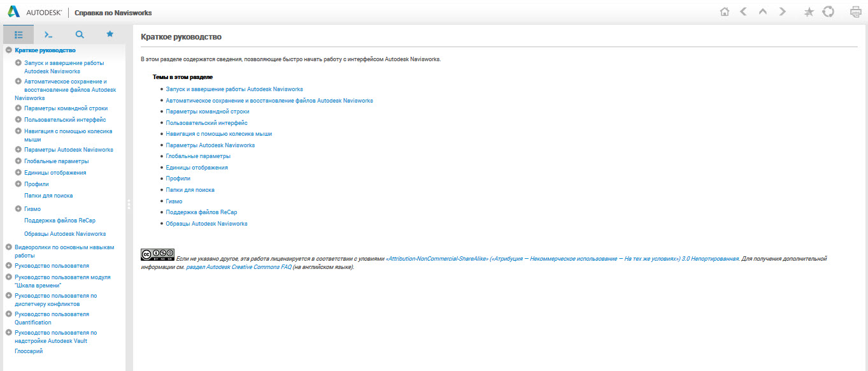Follow link Автоматическое сохранение и восстановление файлов
This screenshot has height=371, width=868.
click(269, 101)
